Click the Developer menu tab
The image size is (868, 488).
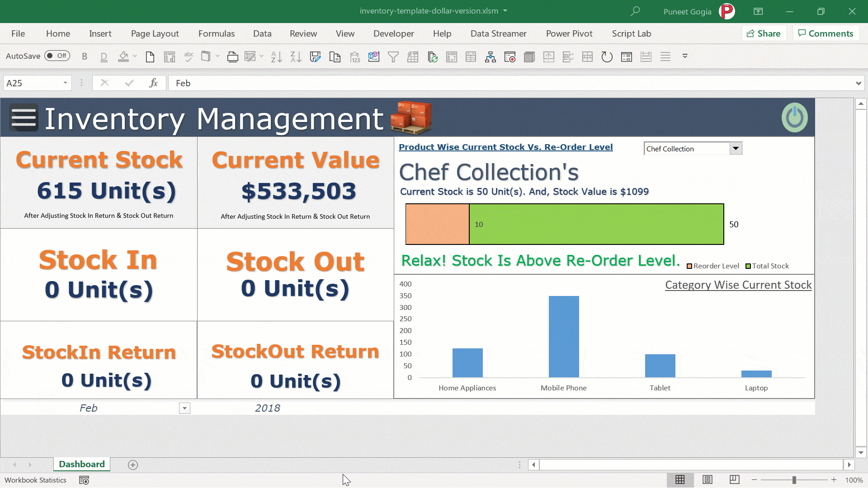pyautogui.click(x=393, y=33)
